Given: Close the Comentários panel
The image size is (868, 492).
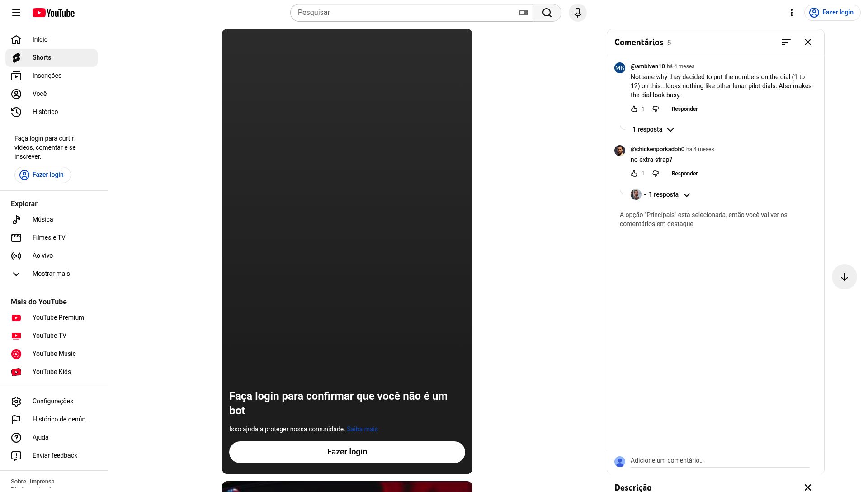Looking at the screenshot, I should (x=807, y=42).
